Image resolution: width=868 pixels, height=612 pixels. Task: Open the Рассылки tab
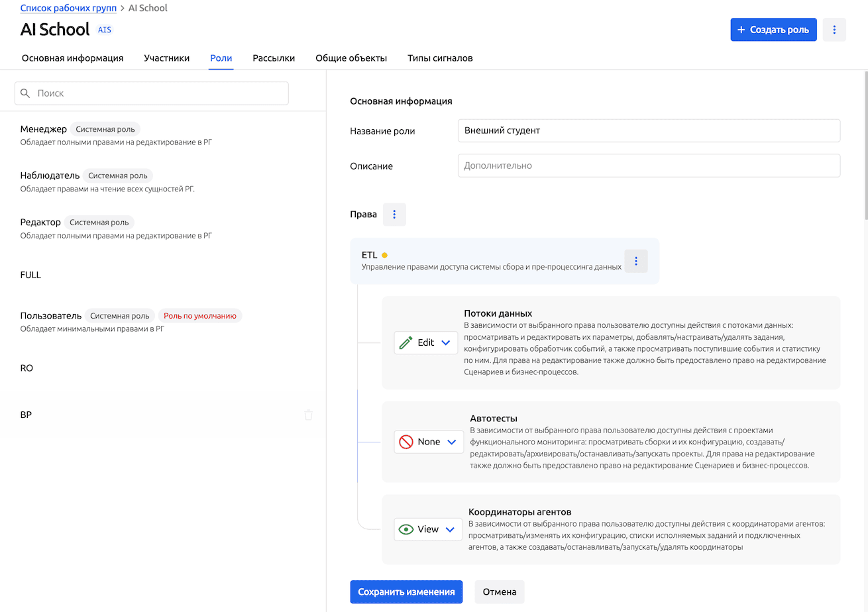coord(274,58)
